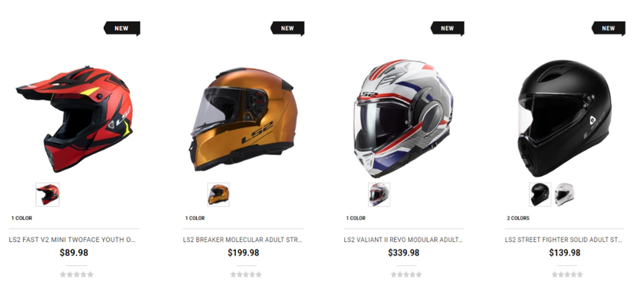644x292 pixels.
Task: Choose the white Street Fighter color swatch
Action: coord(564,195)
